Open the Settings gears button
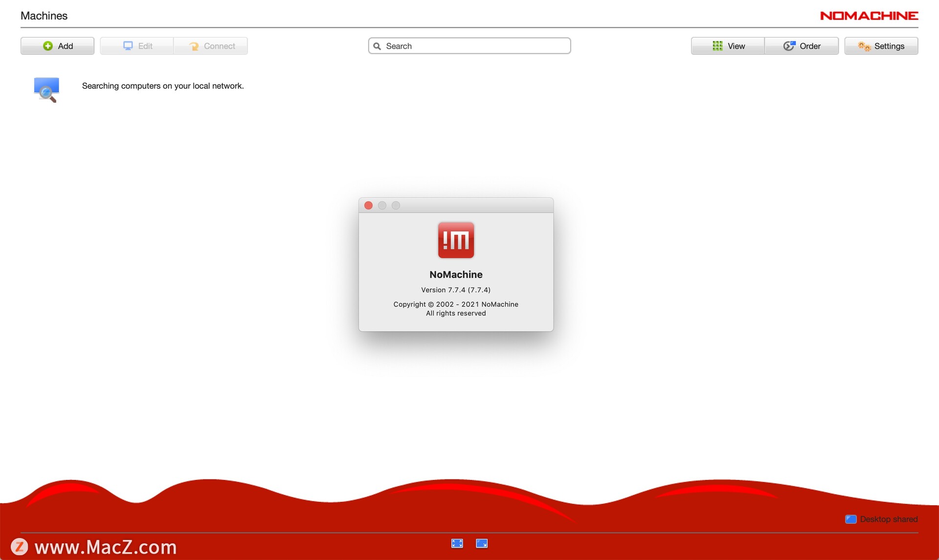The width and height of the screenshot is (939, 560). [x=881, y=46]
